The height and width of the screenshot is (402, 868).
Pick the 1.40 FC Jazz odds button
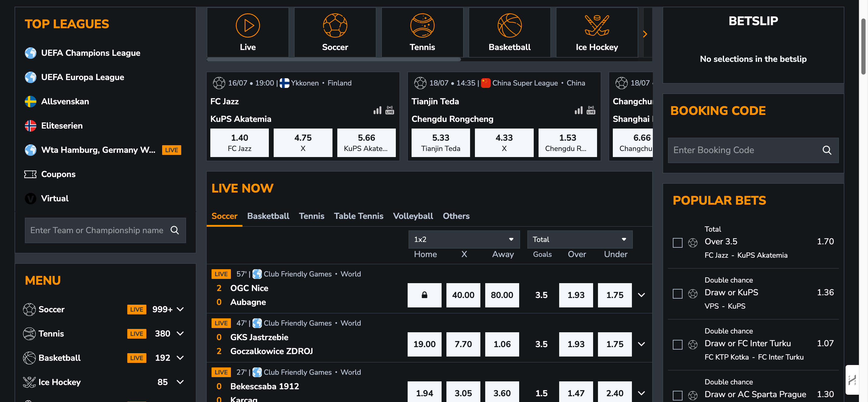coord(239,142)
